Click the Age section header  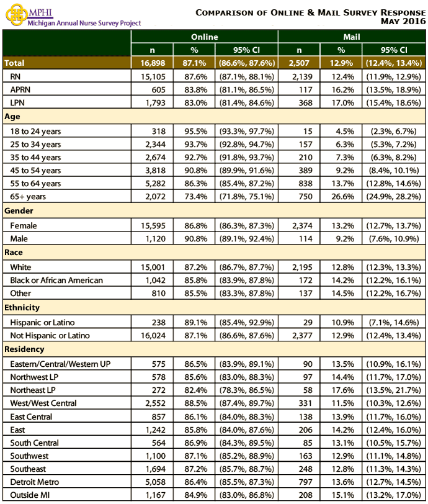pos(12,117)
